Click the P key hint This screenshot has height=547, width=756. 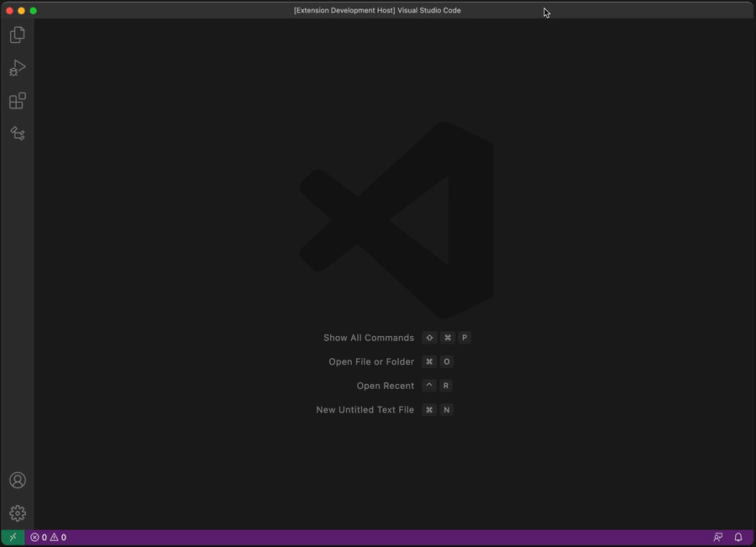point(465,338)
